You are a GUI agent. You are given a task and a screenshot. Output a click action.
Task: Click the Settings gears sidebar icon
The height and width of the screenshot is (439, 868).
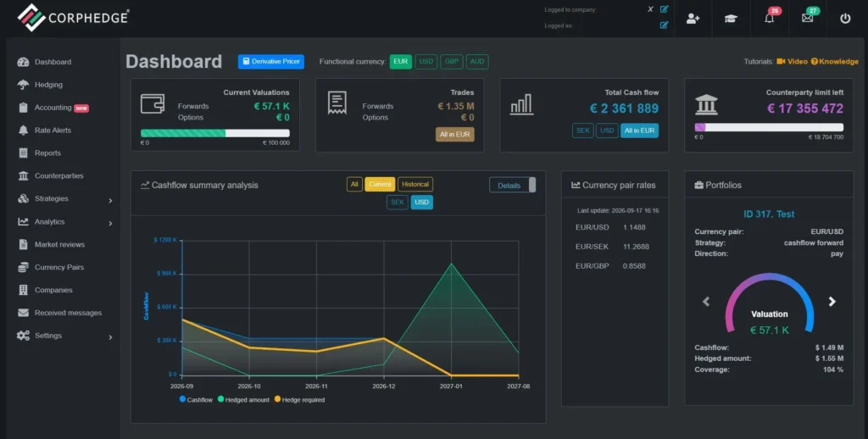[x=23, y=336]
